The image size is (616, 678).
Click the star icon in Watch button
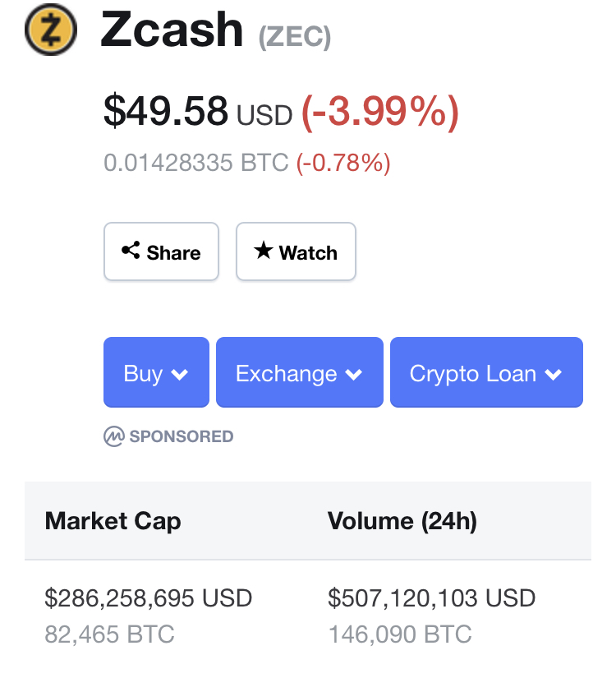[x=263, y=251]
